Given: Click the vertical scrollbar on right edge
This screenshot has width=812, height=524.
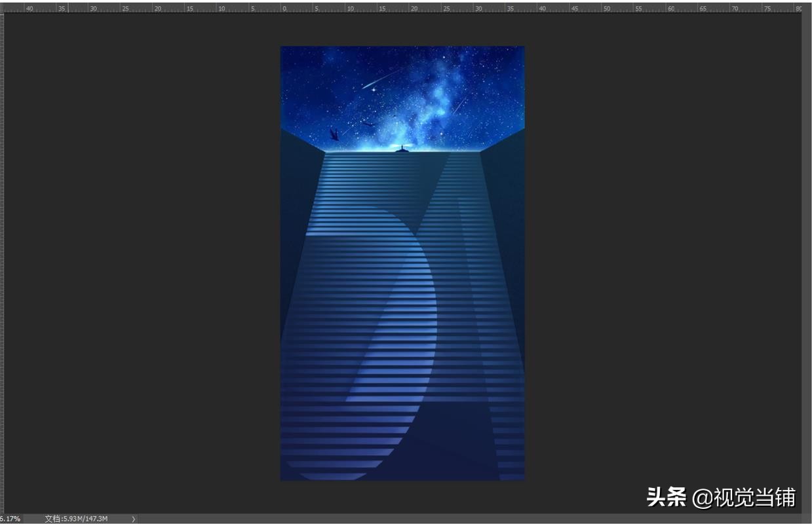Looking at the screenshot, I should tap(807, 262).
